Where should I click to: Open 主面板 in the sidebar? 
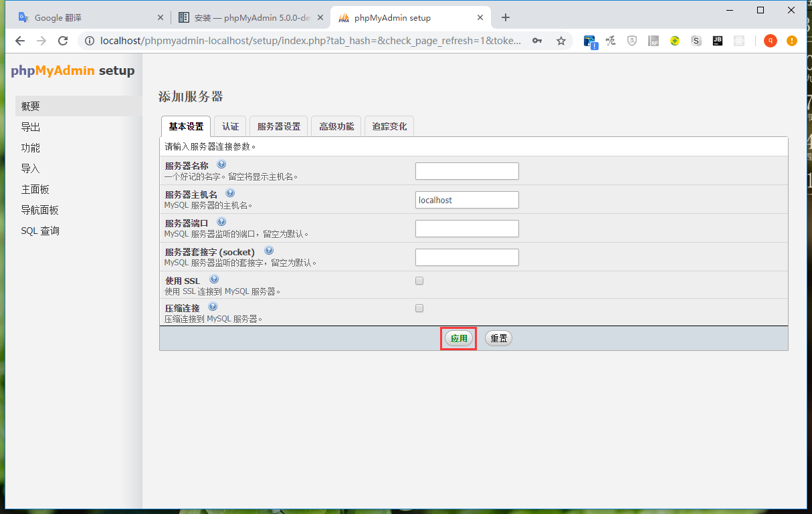point(79,189)
